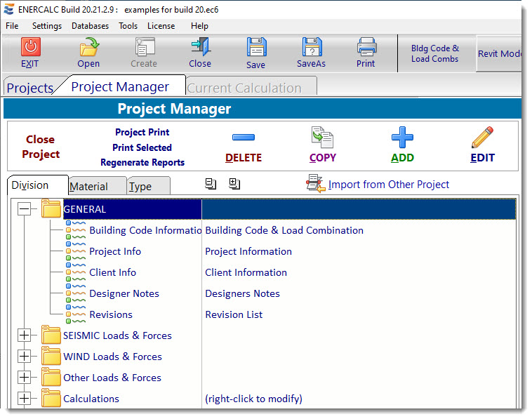
Task: Collapse the GENERAL folder tree node
Action: coord(25,209)
